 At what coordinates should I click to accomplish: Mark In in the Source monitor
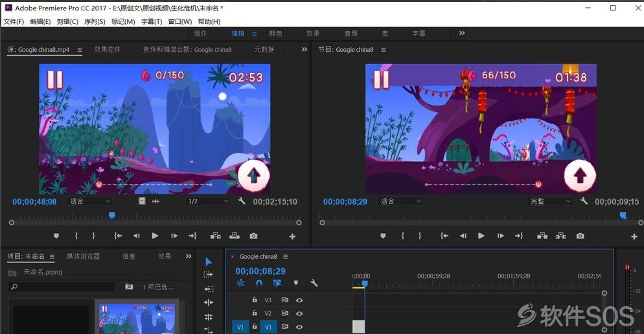pyautogui.click(x=76, y=236)
